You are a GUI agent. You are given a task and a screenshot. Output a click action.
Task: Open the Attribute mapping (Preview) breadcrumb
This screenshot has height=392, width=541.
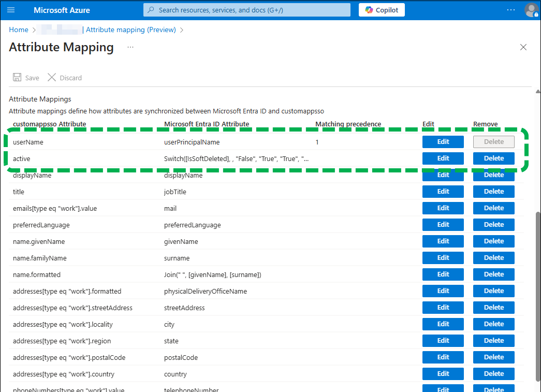click(130, 30)
